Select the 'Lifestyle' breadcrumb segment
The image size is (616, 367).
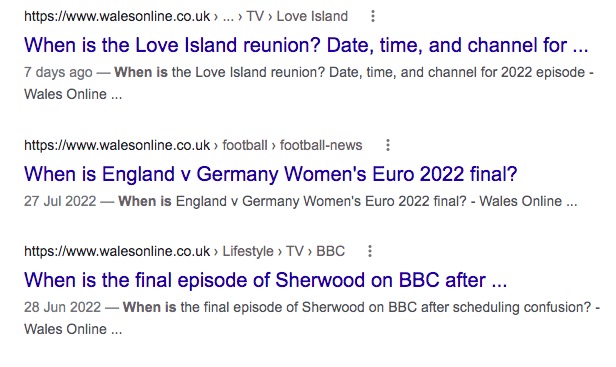pos(248,251)
